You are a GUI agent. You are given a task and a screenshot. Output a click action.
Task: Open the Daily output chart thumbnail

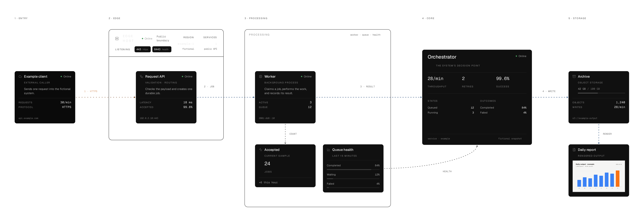coord(599,176)
